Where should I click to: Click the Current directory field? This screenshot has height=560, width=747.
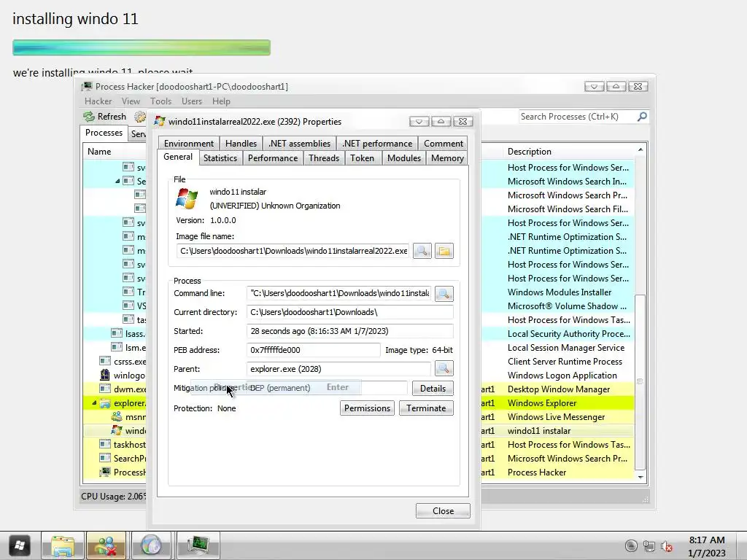pyautogui.click(x=349, y=312)
